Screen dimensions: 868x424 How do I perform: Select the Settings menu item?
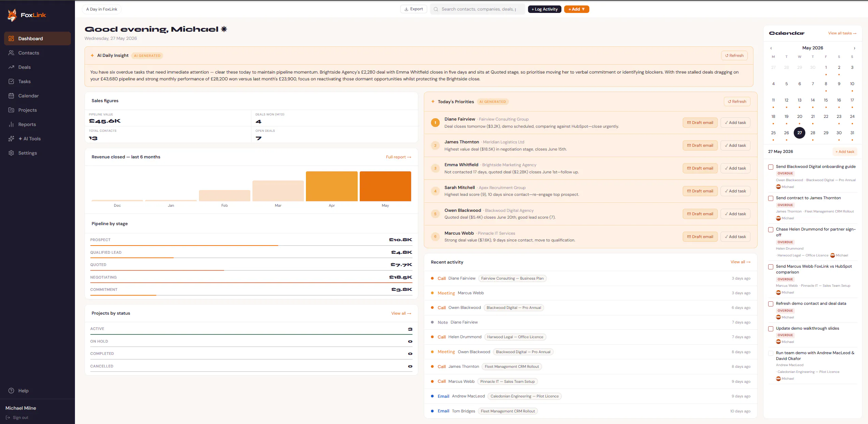(x=37, y=153)
